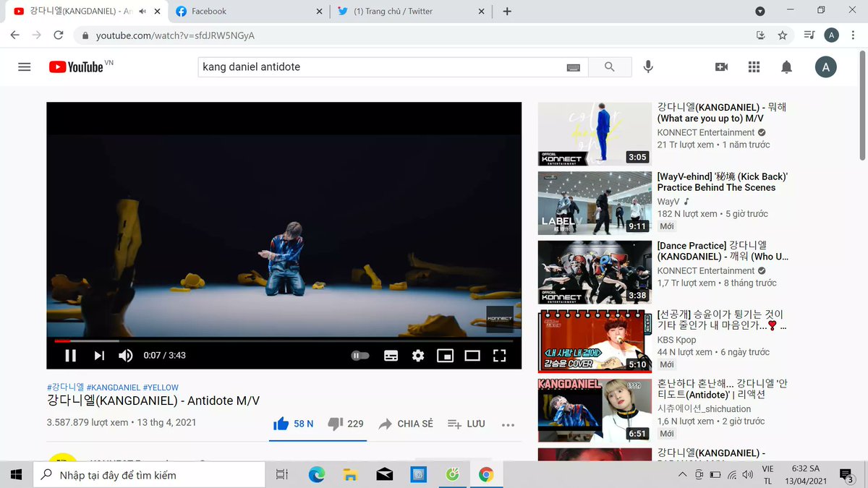Dislike the video with thumbs down
Viewport: 868px width, 488px height.
coord(346,424)
